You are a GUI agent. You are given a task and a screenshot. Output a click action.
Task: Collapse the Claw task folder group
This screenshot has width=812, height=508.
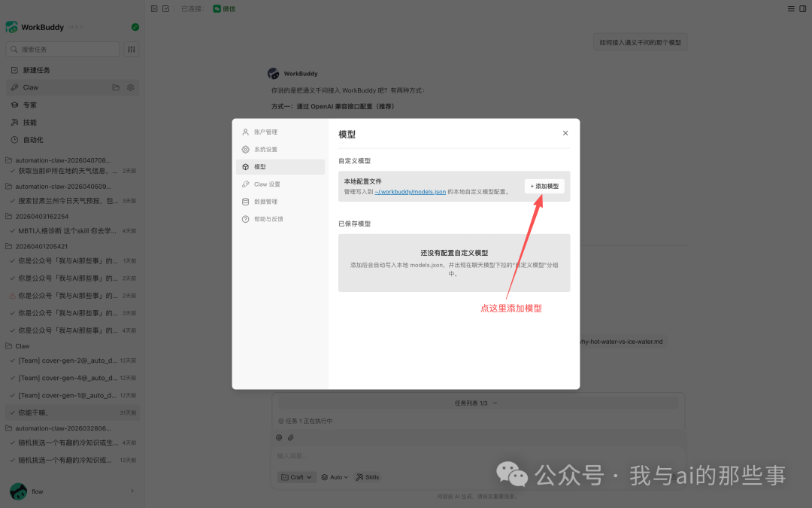(x=17, y=345)
